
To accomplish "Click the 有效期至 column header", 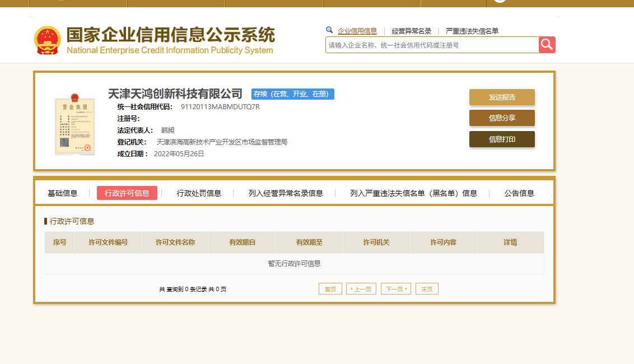I will click(309, 242).
